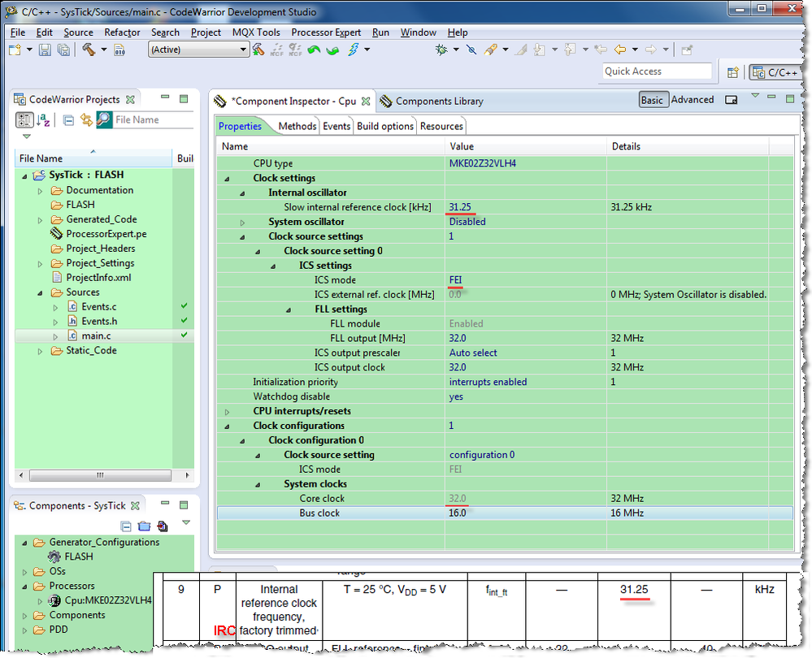Click the FLASH generator configuration gear icon
The height and width of the screenshot is (658, 812).
point(54,557)
